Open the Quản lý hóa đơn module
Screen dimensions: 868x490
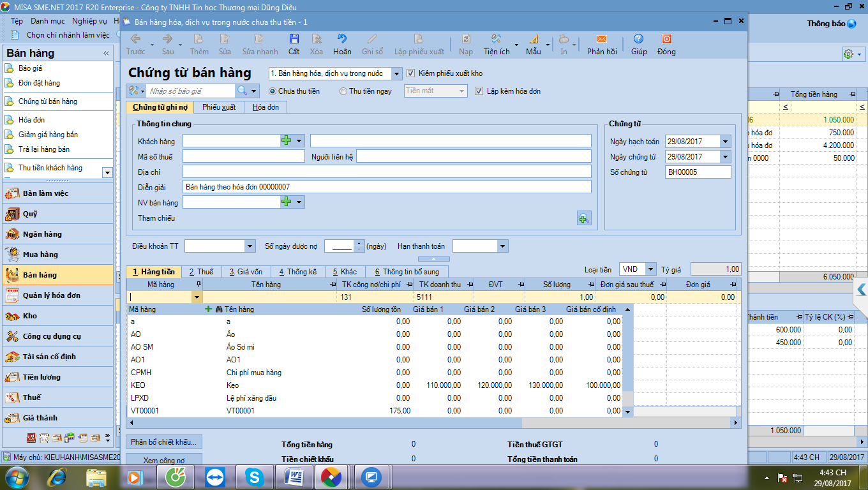click(x=57, y=295)
